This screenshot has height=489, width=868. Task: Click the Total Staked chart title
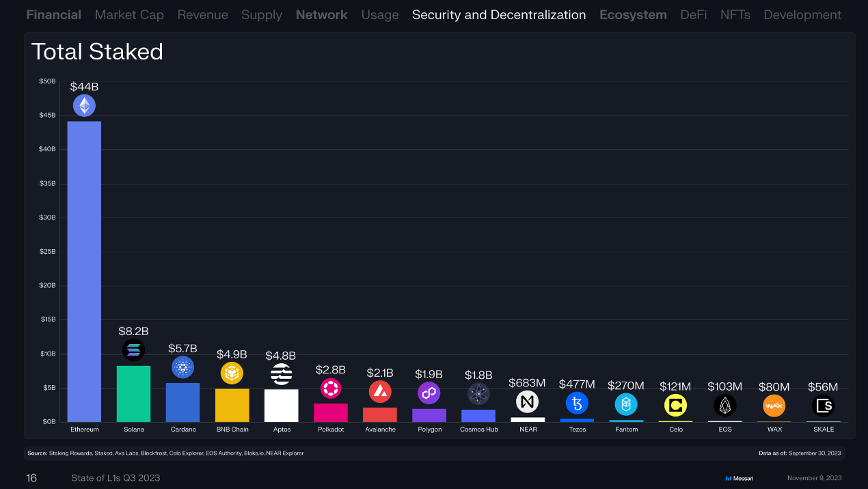(97, 52)
